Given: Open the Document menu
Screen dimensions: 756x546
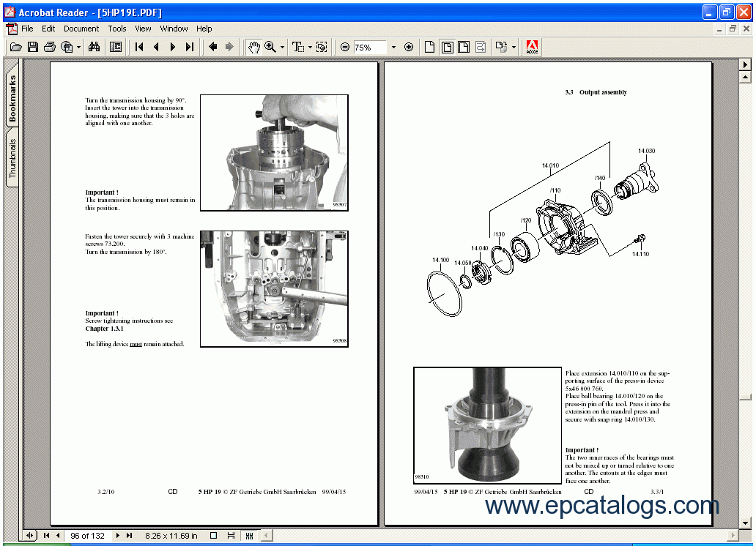Looking at the screenshot, I should [x=81, y=29].
